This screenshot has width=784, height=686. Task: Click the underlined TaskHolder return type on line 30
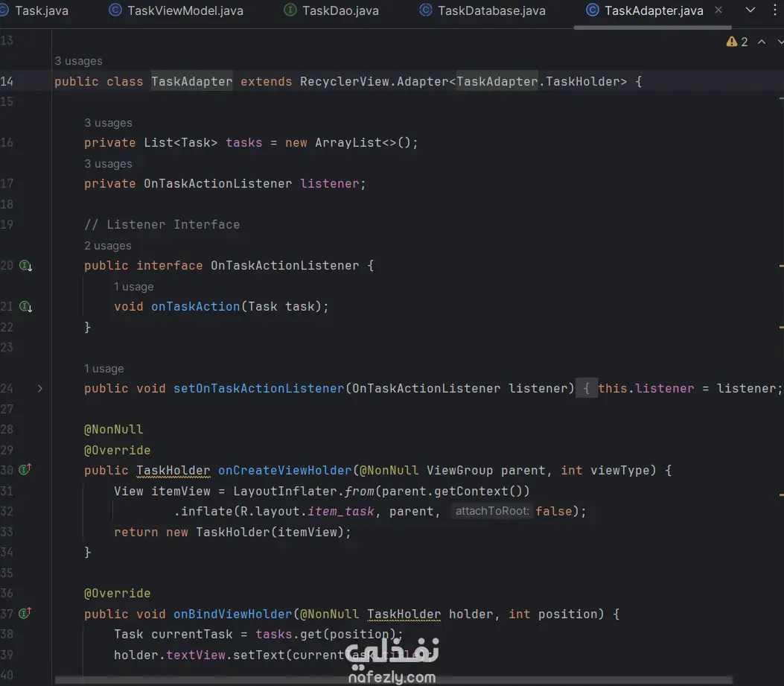173,471
